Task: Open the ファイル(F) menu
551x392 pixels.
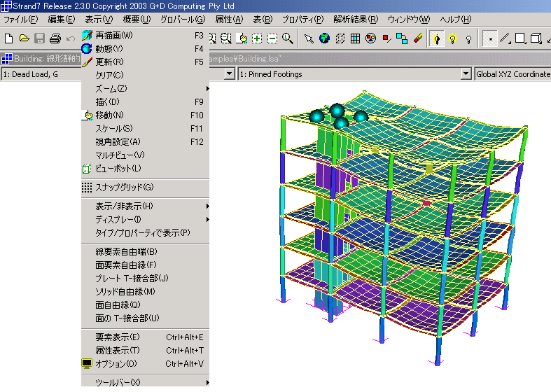Action: [21, 20]
